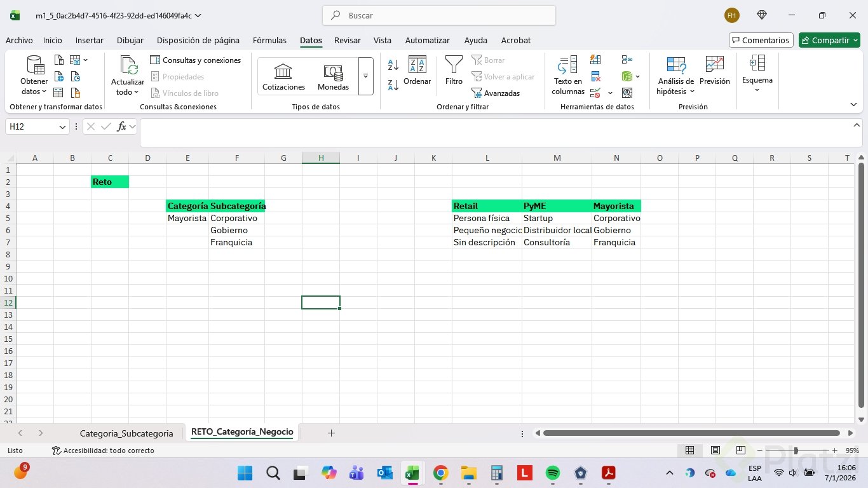Open the Automatizar tab
The image size is (868, 488).
point(427,40)
